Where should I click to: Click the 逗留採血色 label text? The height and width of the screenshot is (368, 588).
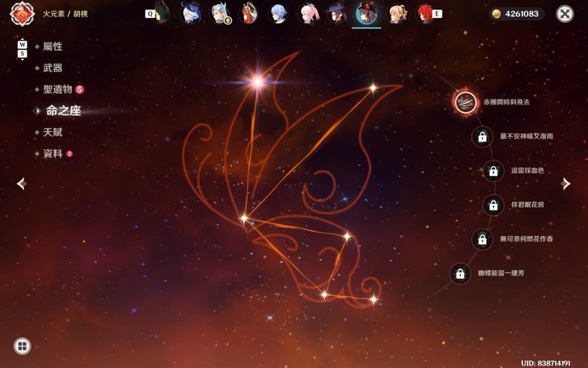tap(528, 170)
